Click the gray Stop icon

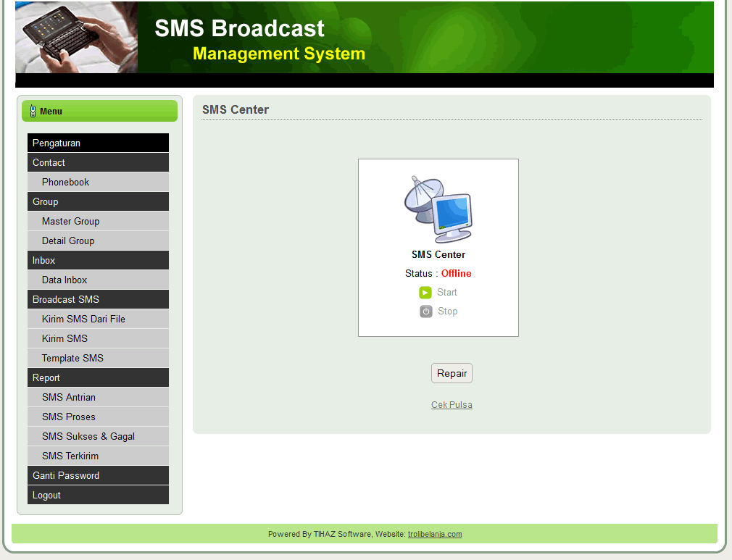tap(425, 312)
